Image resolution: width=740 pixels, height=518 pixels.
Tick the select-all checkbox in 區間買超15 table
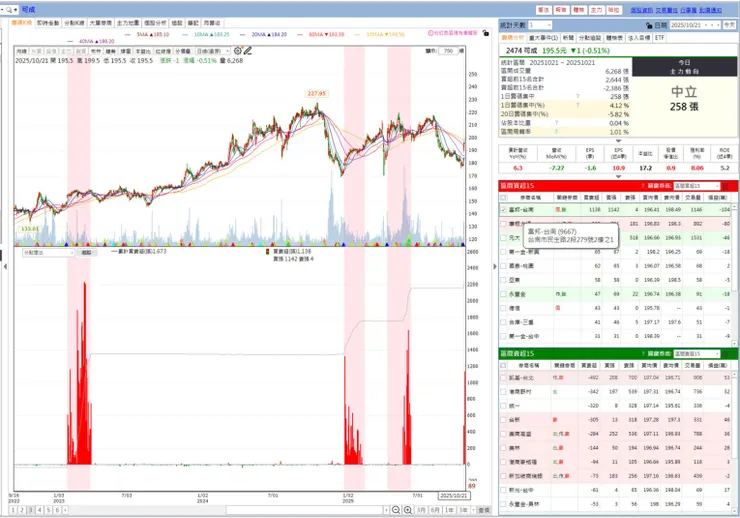click(504, 198)
